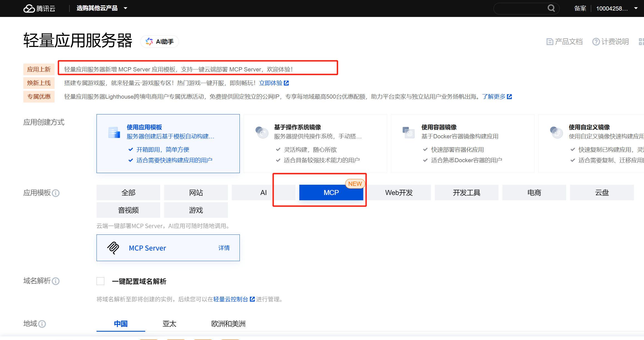This screenshot has width=644, height=340.
Task: Select the 游戏 template category
Action: tap(196, 210)
